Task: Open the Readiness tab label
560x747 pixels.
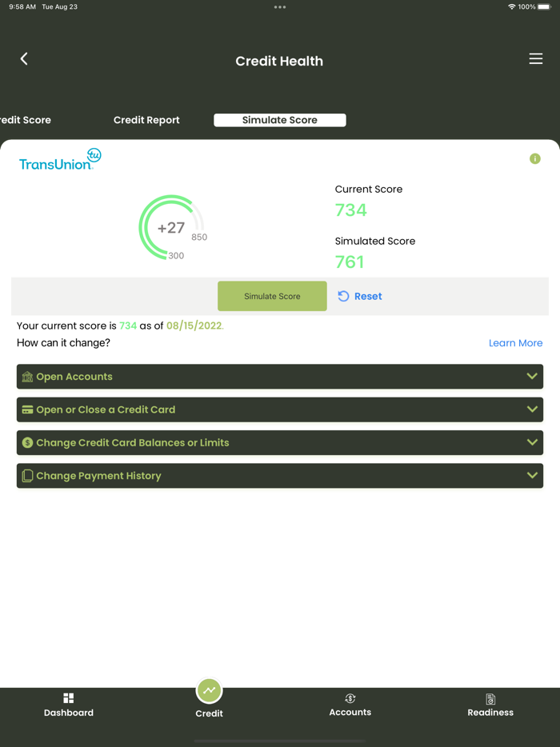Action: point(490,713)
